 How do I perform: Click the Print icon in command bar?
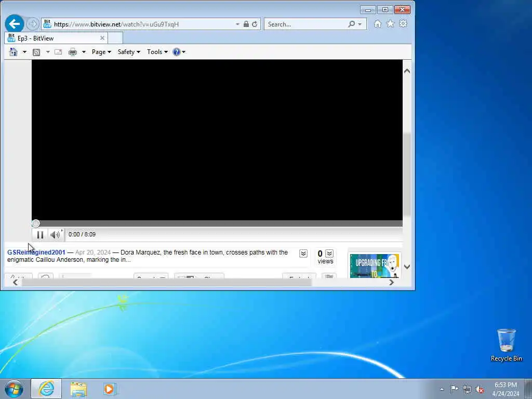point(73,52)
